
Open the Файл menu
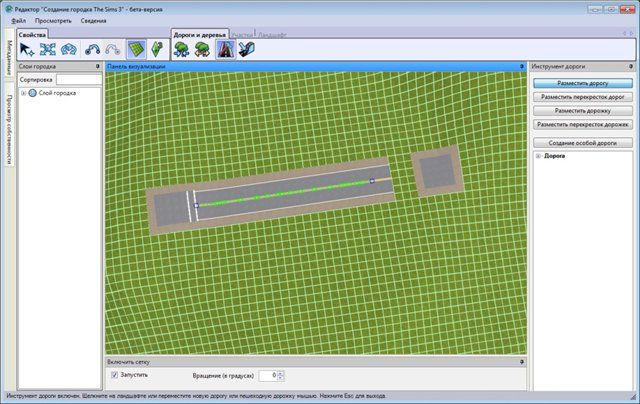pos(19,20)
